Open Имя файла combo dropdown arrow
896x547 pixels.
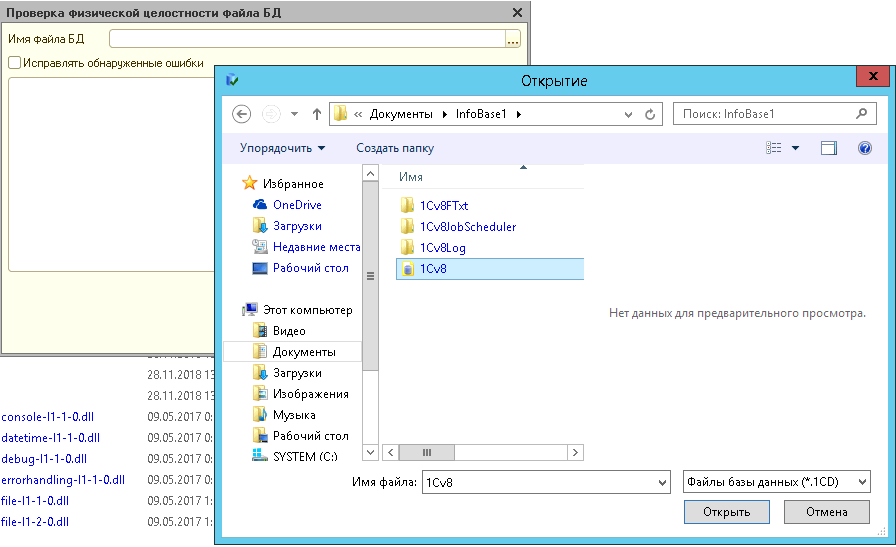pyautogui.click(x=662, y=482)
